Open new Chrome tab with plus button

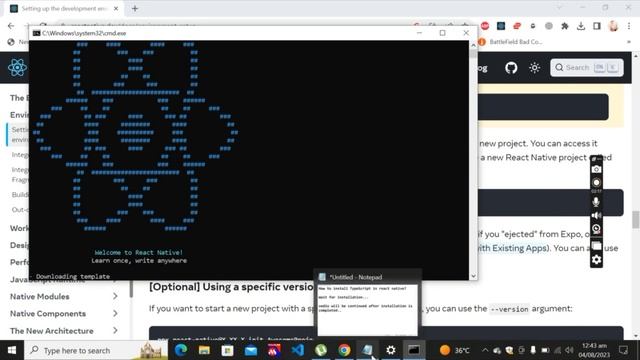135,8
